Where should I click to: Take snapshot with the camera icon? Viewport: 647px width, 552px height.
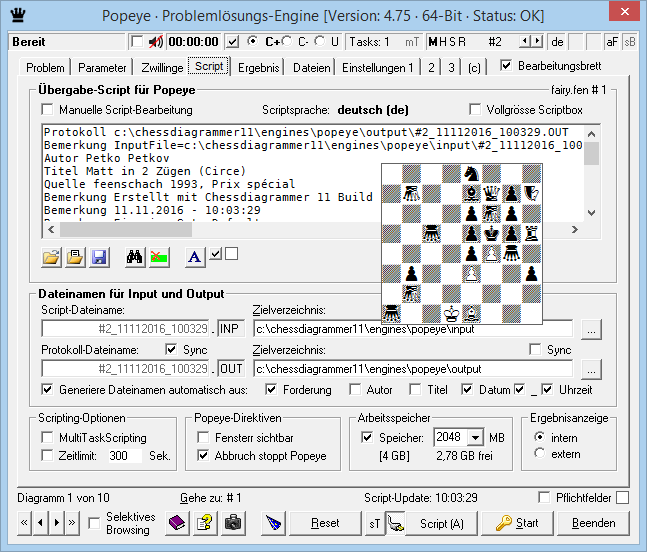(233, 523)
